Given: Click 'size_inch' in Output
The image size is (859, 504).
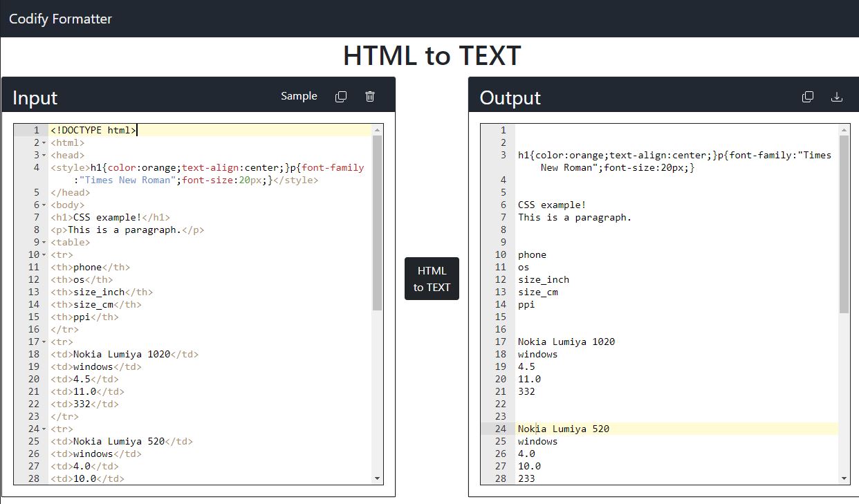Looking at the screenshot, I should (x=544, y=279).
